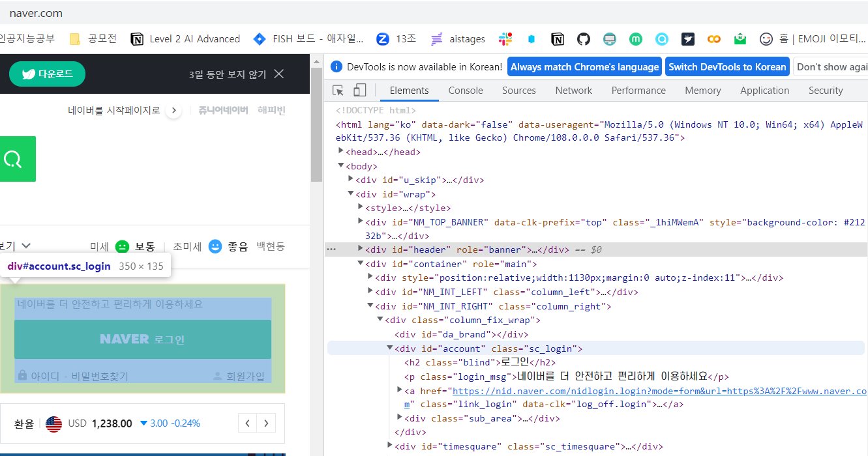Open the aistages bookmark
Image resolution: width=868 pixels, height=456 pixels.
pyautogui.click(x=458, y=39)
